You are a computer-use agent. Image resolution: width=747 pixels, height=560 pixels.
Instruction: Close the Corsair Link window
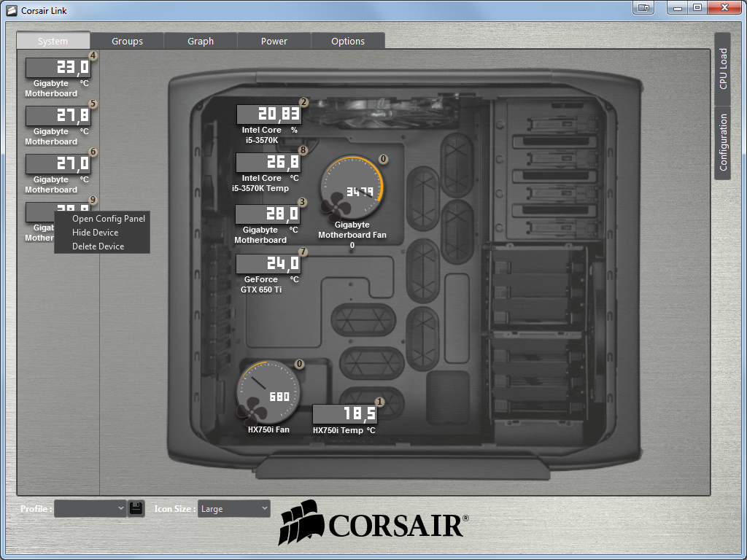click(724, 7)
